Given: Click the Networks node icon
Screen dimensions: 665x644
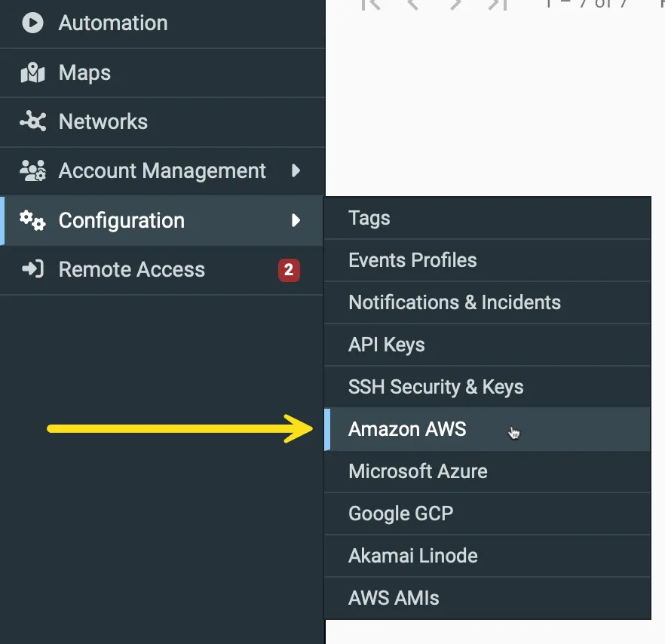Looking at the screenshot, I should [x=32, y=121].
